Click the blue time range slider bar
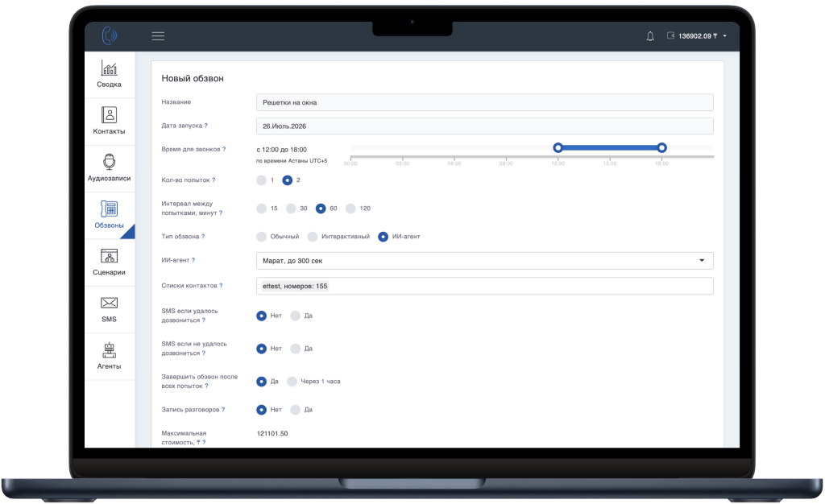This screenshot has height=504, width=825. [x=610, y=147]
